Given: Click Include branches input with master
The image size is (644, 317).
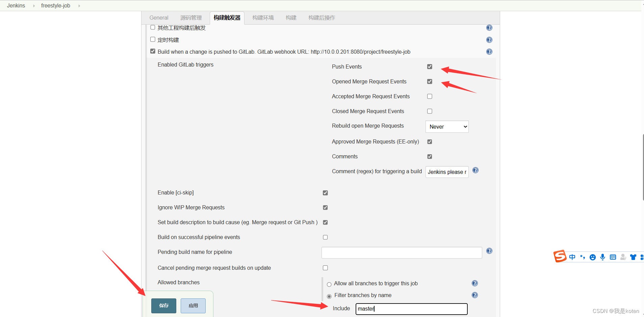Looking at the screenshot, I should (x=411, y=309).
